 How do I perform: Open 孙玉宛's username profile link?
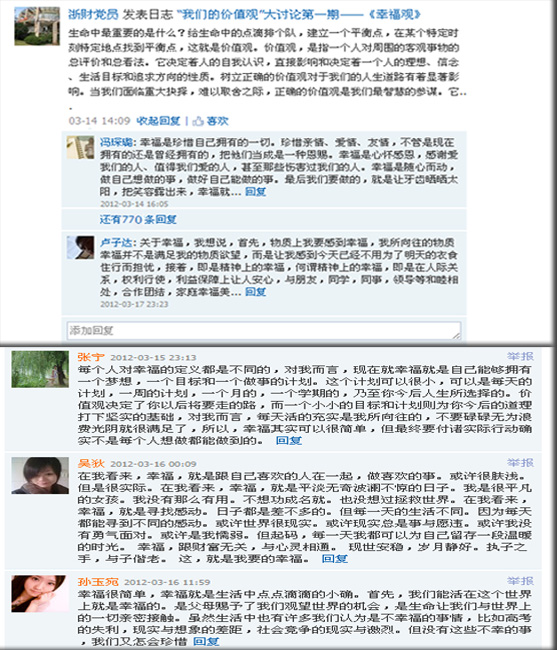tap(98, 582)
